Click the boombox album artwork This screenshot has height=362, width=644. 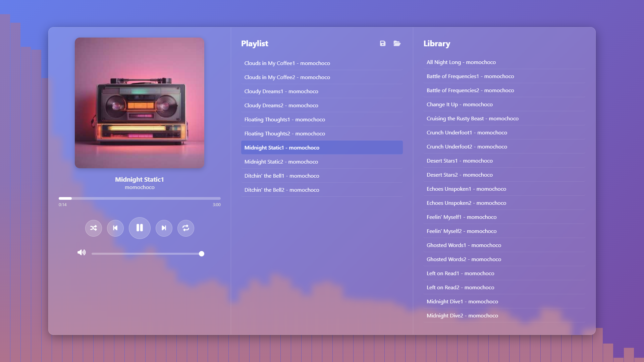(140, 103)
